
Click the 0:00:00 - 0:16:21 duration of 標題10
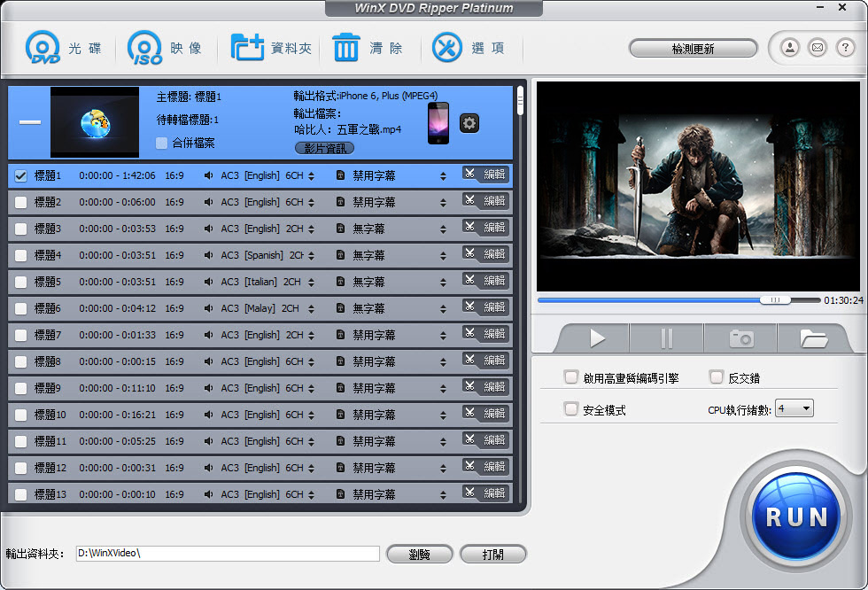pyautogui.click(x=117, y=415)
